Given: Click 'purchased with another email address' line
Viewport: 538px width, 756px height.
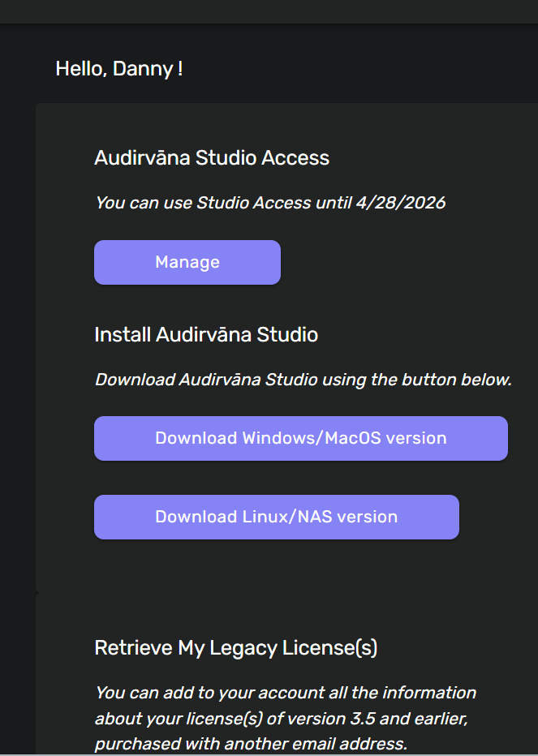Looking at the screenshot, I should click(251, 744).
